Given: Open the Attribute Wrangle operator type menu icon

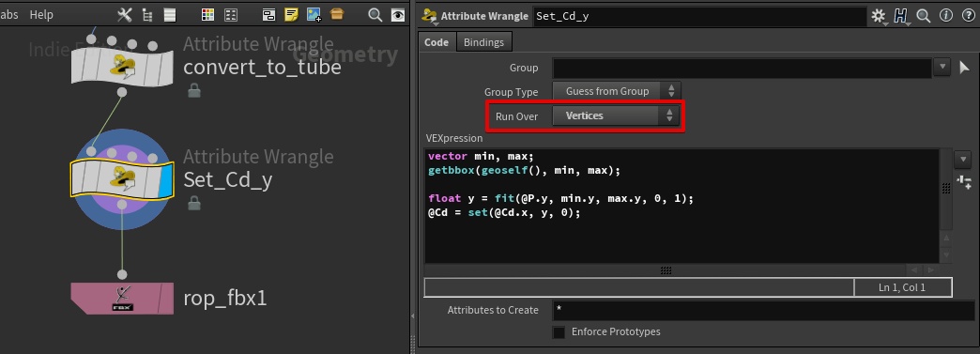Looking at the screenshot, I should click(x=429, y=17).
